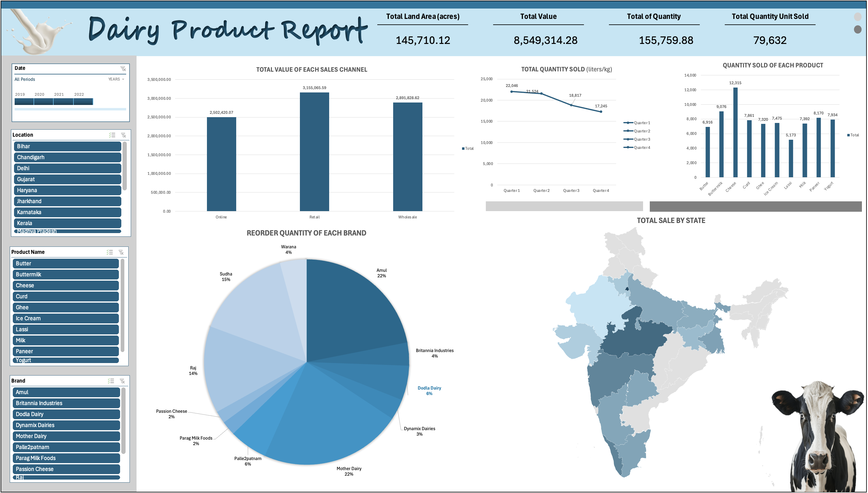Select Buttermilk in the Product Name slicer
Image resolution: width=868 pixels, height=493 pixels.
[x=66, y=275]
